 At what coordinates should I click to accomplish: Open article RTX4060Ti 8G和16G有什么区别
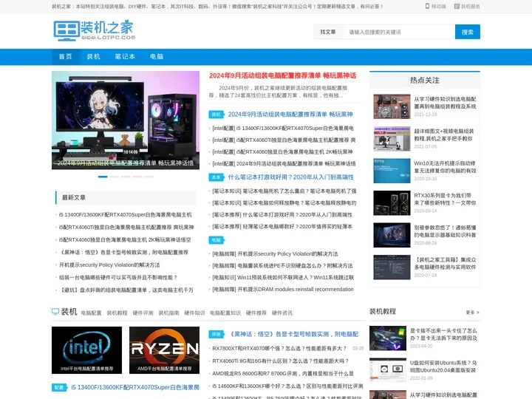[281, 361]
